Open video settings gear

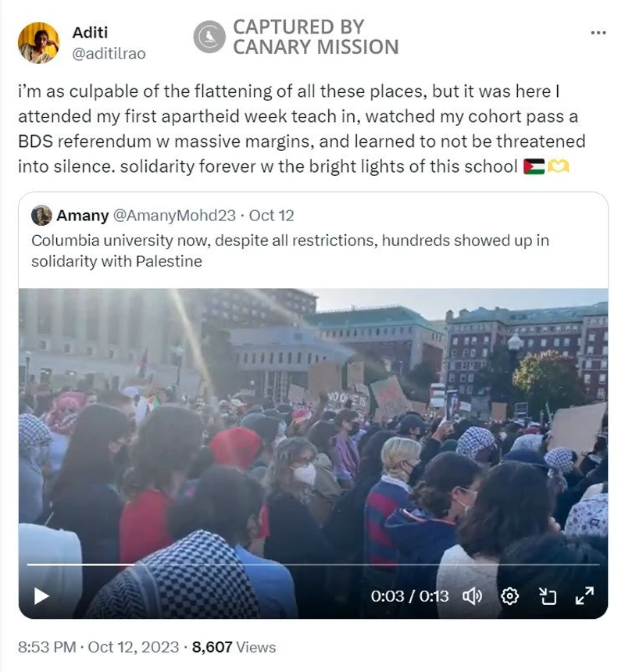(x=509, y=596)
